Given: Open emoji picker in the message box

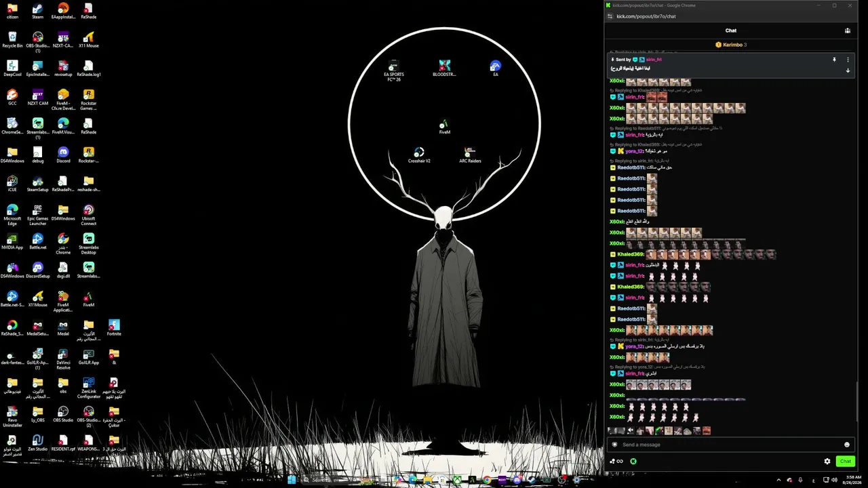Looking at the screenshot, I should point(847,445).
